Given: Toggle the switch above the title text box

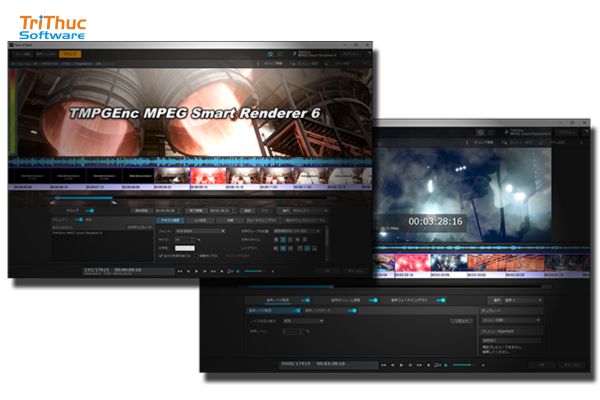Looking at the screenshot, I should tap(79, 220).
